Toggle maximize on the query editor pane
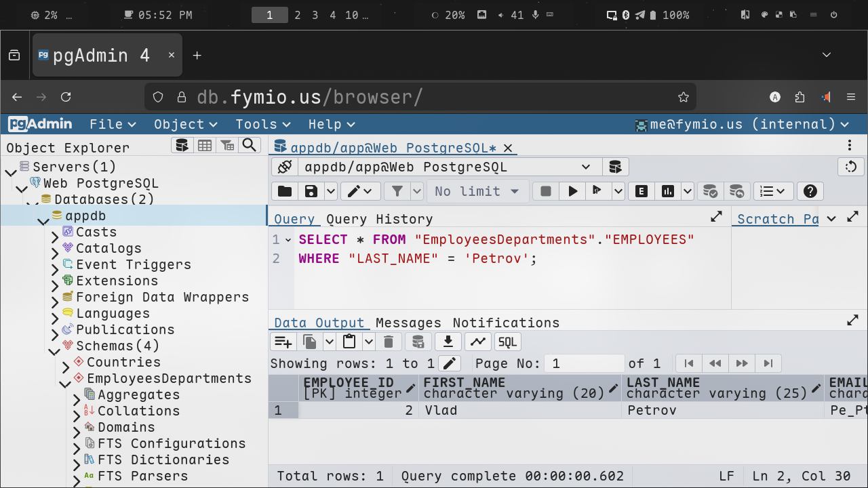 pos(716,217)
